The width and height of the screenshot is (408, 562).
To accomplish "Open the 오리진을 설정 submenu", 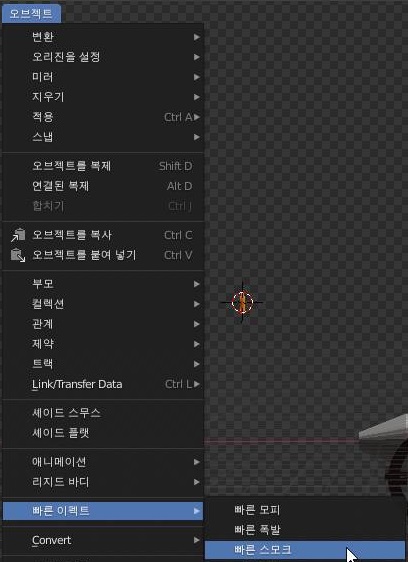I will [103, 57].
